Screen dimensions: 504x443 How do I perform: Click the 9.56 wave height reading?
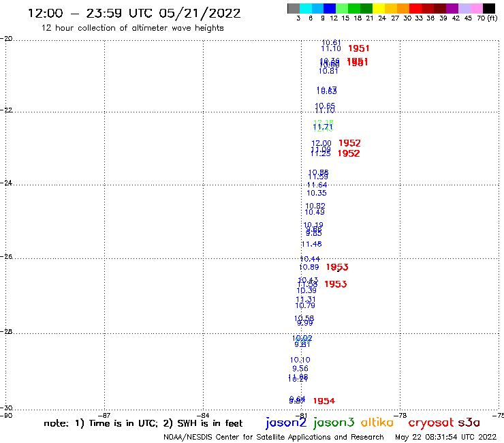300,369
